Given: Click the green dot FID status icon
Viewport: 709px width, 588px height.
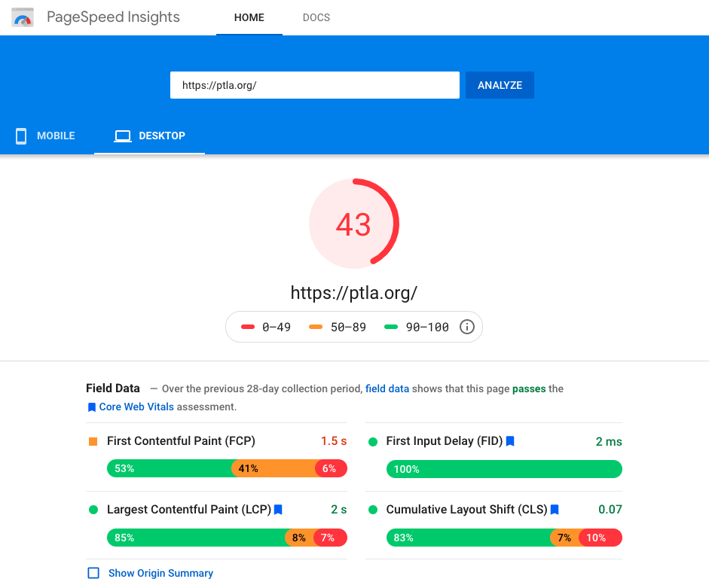Looking at the screenshot, I should 373,442.
